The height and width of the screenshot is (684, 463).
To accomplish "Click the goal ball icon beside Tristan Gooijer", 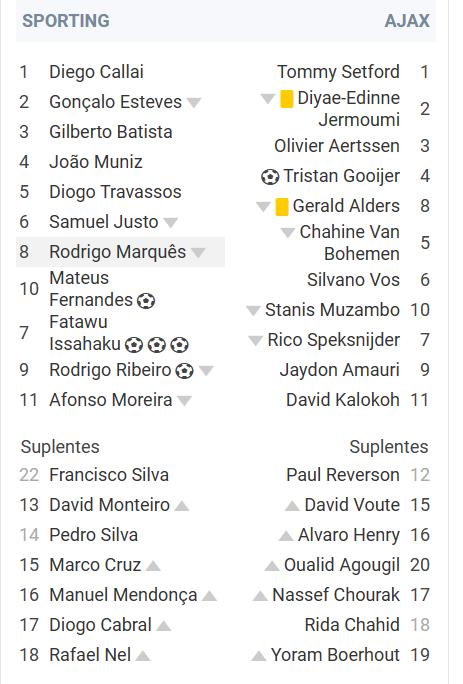I will [270, 177].
